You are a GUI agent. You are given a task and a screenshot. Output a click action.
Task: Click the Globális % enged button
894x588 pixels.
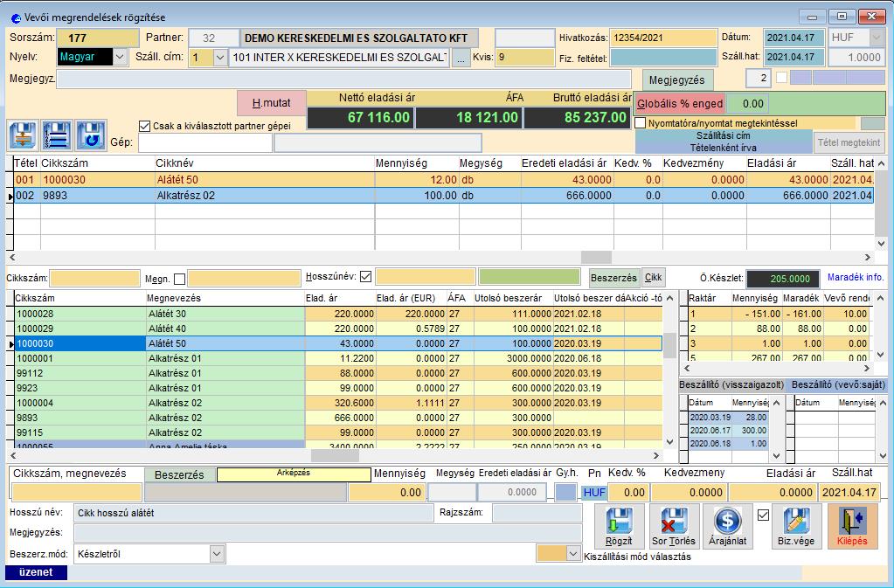tap(680, 104)
